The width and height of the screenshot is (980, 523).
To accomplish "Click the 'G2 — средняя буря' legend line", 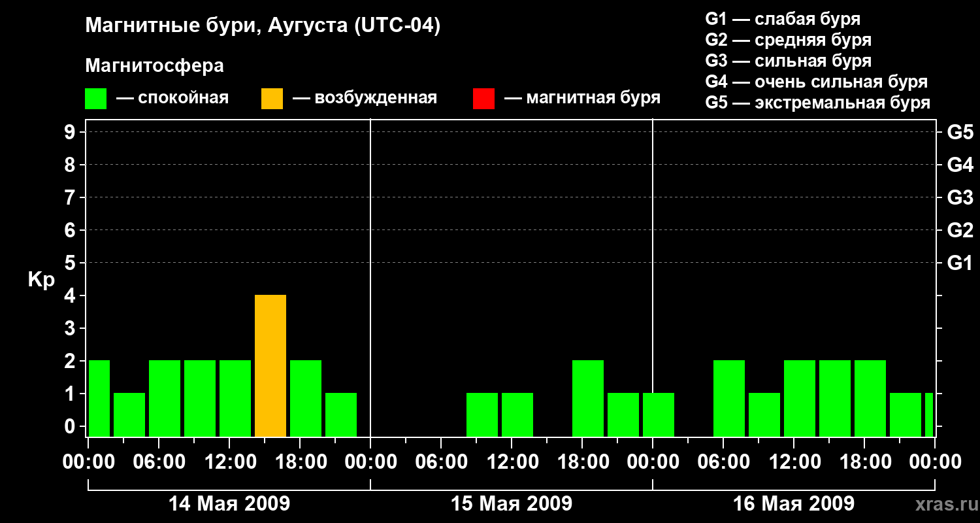I will coord(788,40).
